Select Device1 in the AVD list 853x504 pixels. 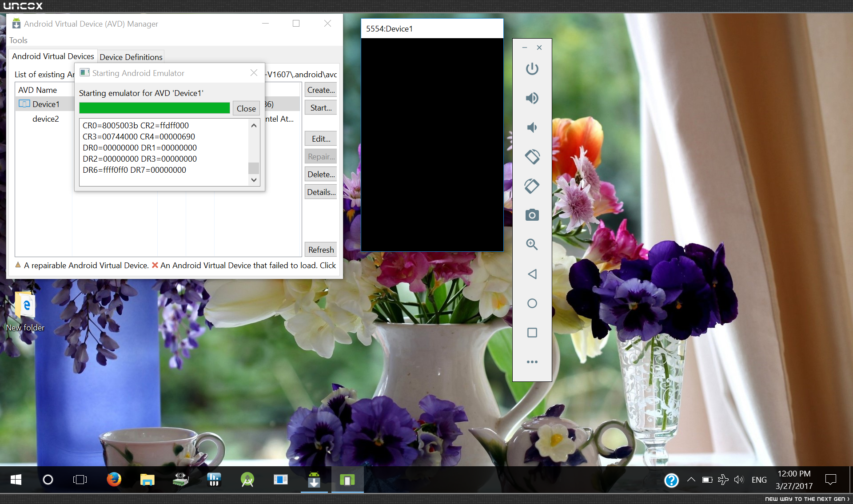pyautogui.click(x=46, y=104)
